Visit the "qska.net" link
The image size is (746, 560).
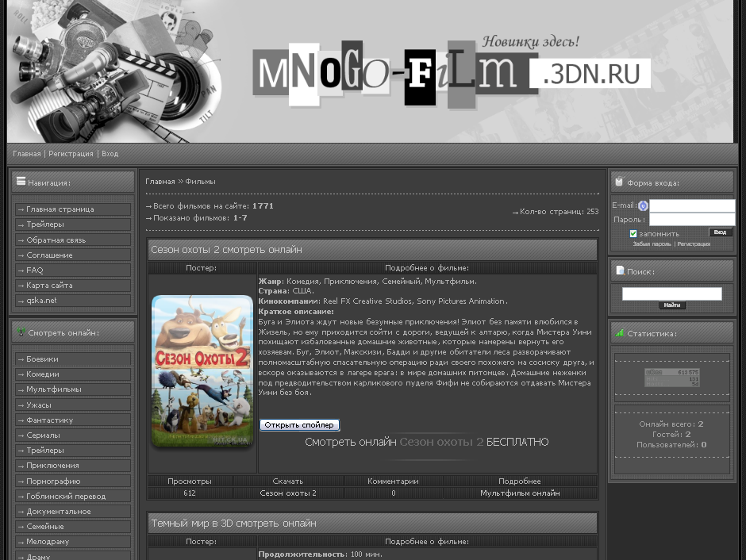click(x=73, y=301)
